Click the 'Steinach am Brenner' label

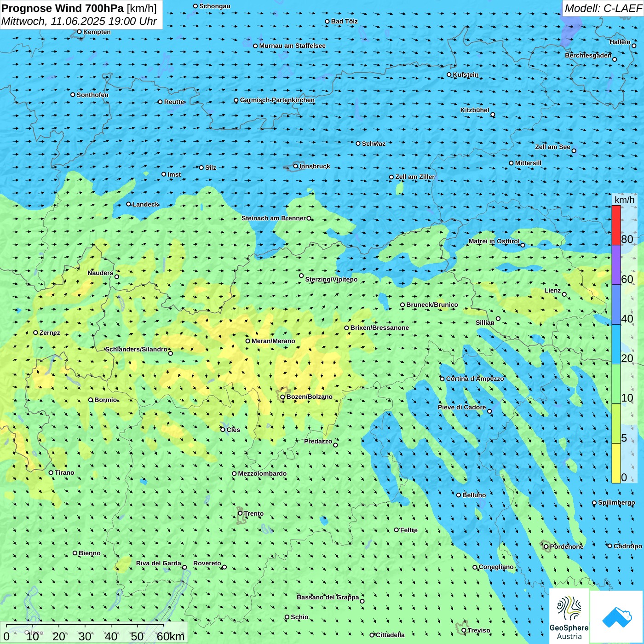point(273,218)
